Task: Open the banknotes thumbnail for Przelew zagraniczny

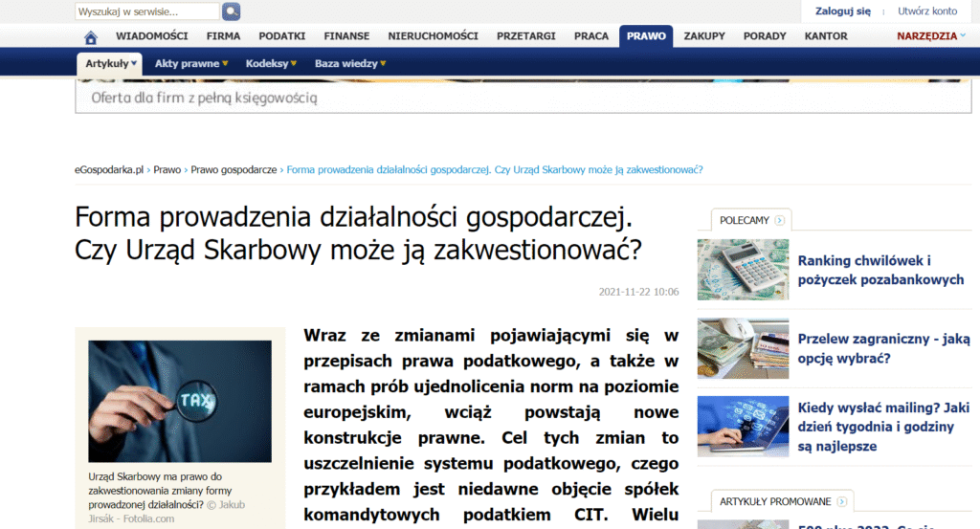Action: 743,348
